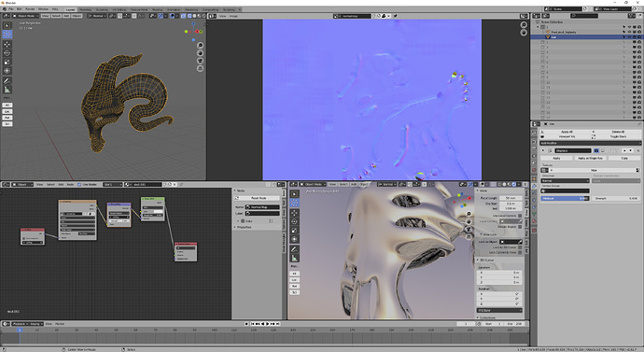Click the Apply All button
This screenshot has width=644, height=352.
(x=567, y=132)
